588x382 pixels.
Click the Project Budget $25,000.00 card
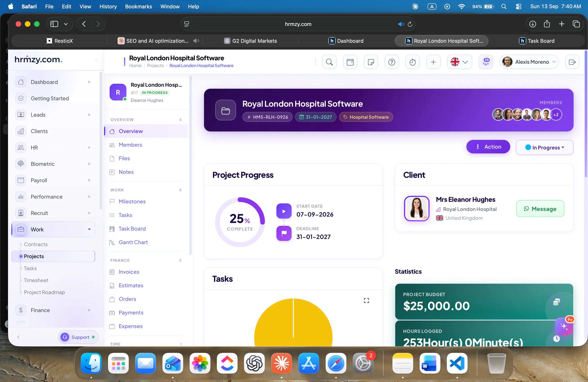click(x=484, y=301)
